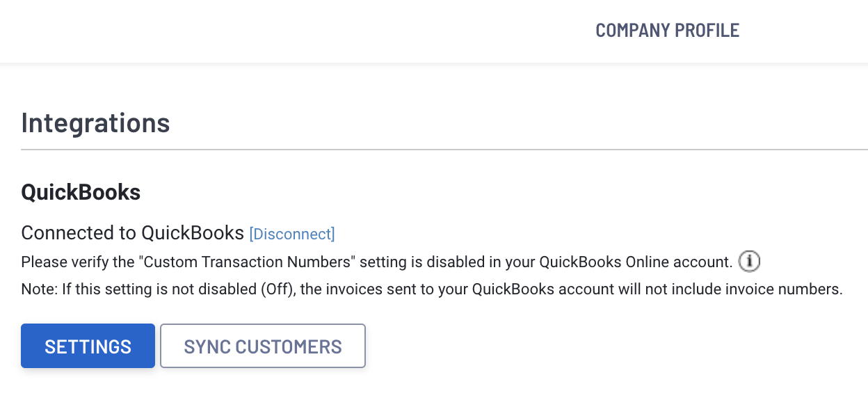The image size is (868, 398).
Task: Click the "Please verify" instruction sentence
Action: [377, 262]
